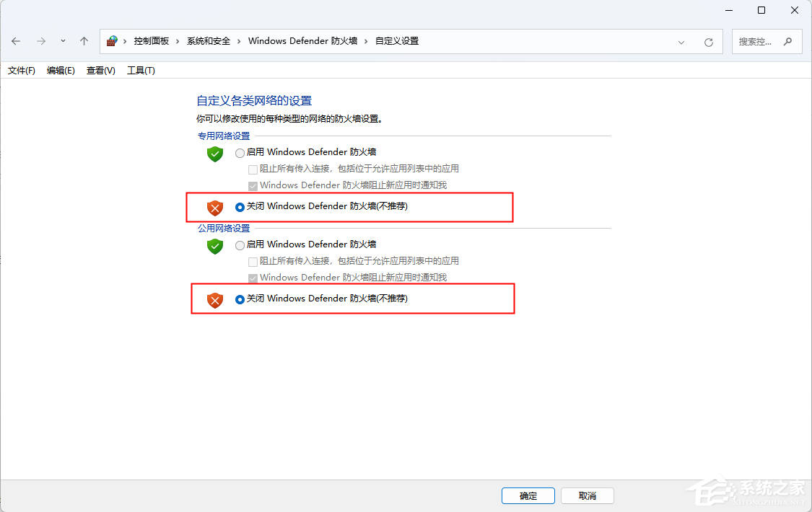Click green shield in private network section

(x=215, y=154)
